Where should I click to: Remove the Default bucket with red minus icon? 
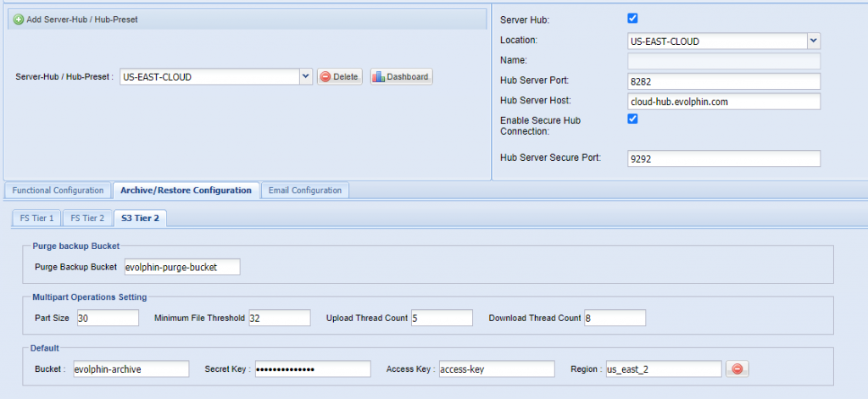tap(737, 369)
